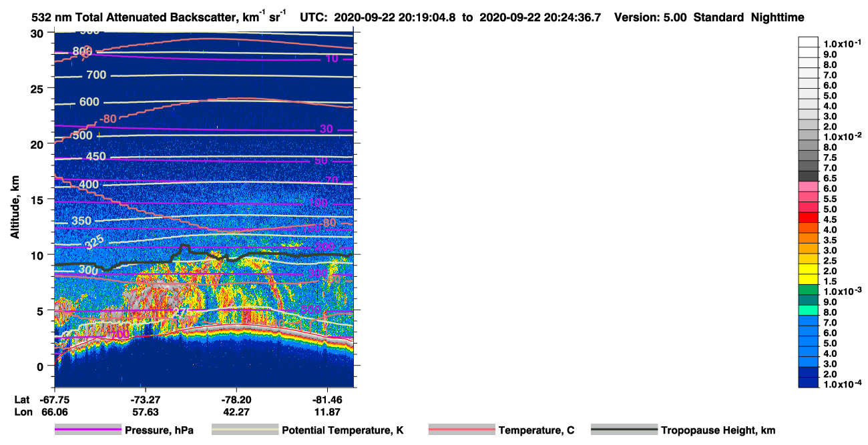Click the pure red swatch in color scale
This screenshot has width=868, height=445.
point(809,217)
